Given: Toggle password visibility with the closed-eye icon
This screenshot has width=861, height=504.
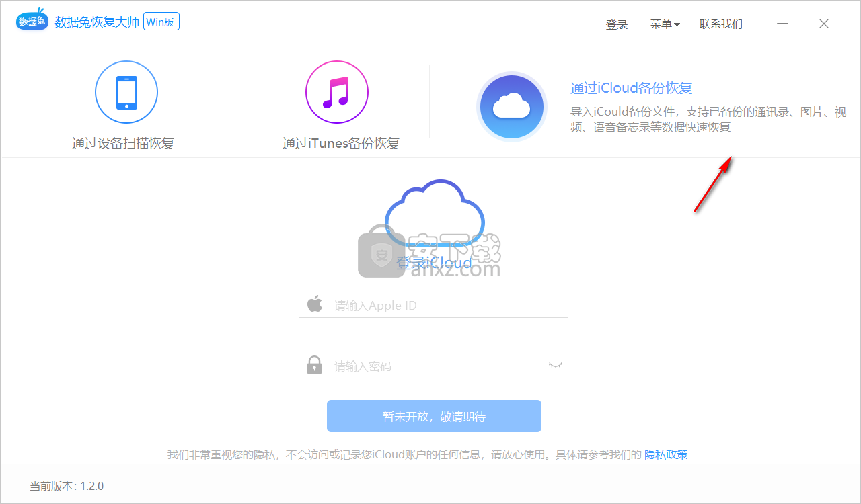Looking at the screenshot, I should [x=554, y=364].
